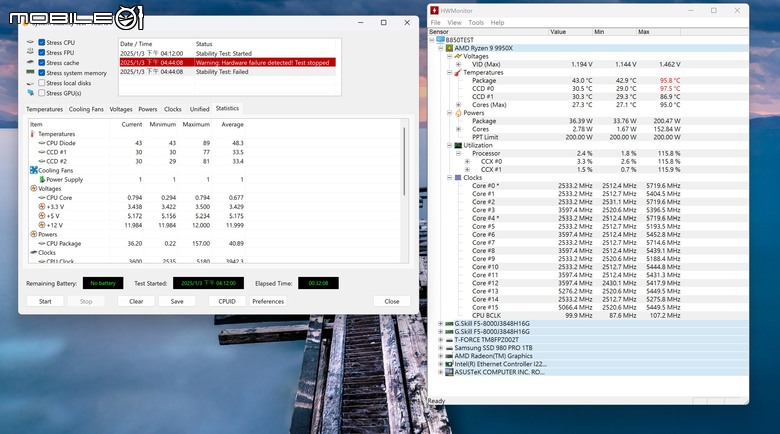Click the Clear button
Screen dimensions: 780x434
tap(136, 301)
